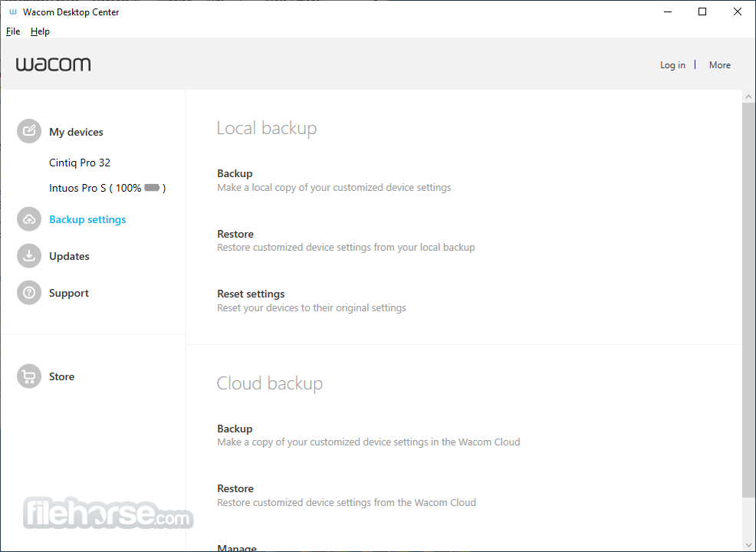Click the Support question mark icon
Screen dimensions: 756x552
click(x=29, y=293)
